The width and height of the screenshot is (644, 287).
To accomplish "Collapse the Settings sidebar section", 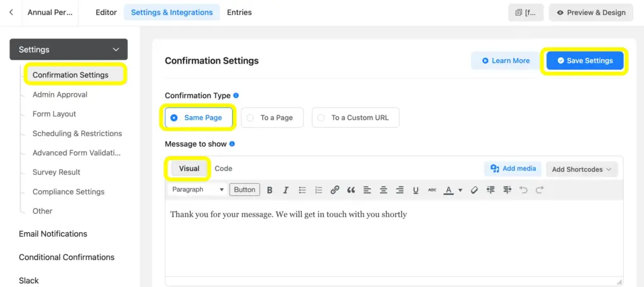I will click(69, 49).
